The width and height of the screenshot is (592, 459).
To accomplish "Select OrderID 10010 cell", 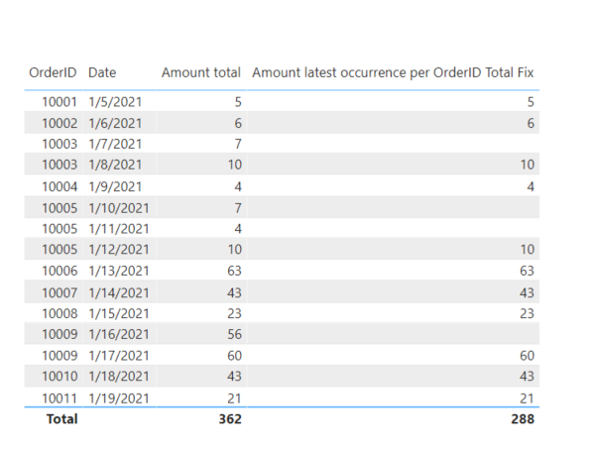I will click(59, 376).
